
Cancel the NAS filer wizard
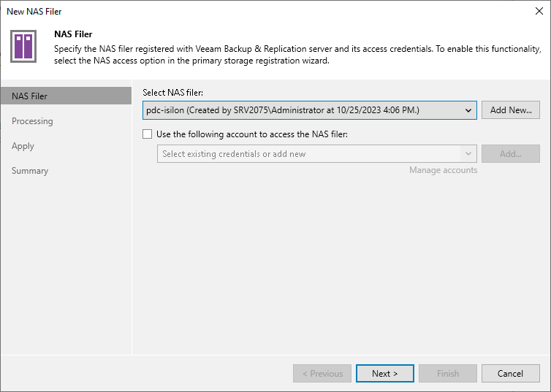[511, 374]
